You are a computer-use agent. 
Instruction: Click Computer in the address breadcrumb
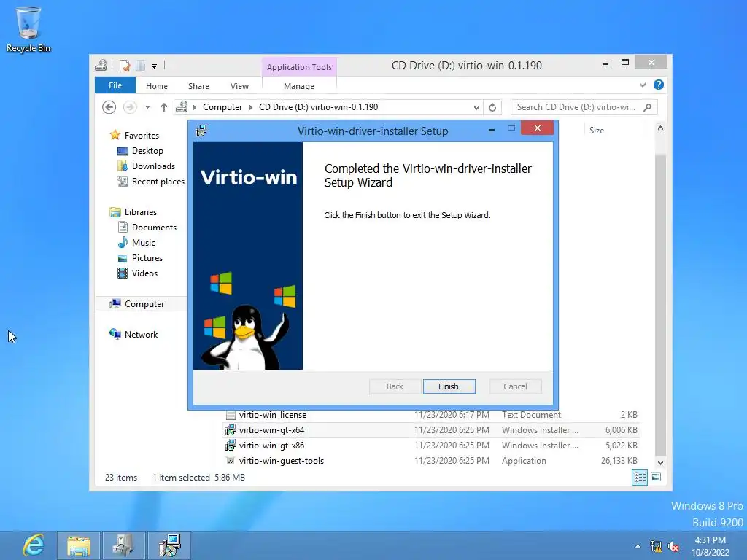coord(222,107)
